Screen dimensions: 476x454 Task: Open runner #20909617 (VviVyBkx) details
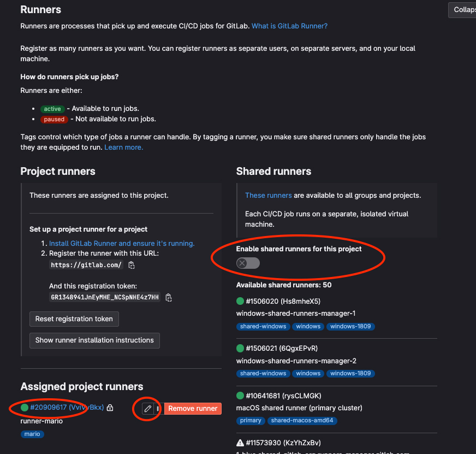tap(67, 408)
